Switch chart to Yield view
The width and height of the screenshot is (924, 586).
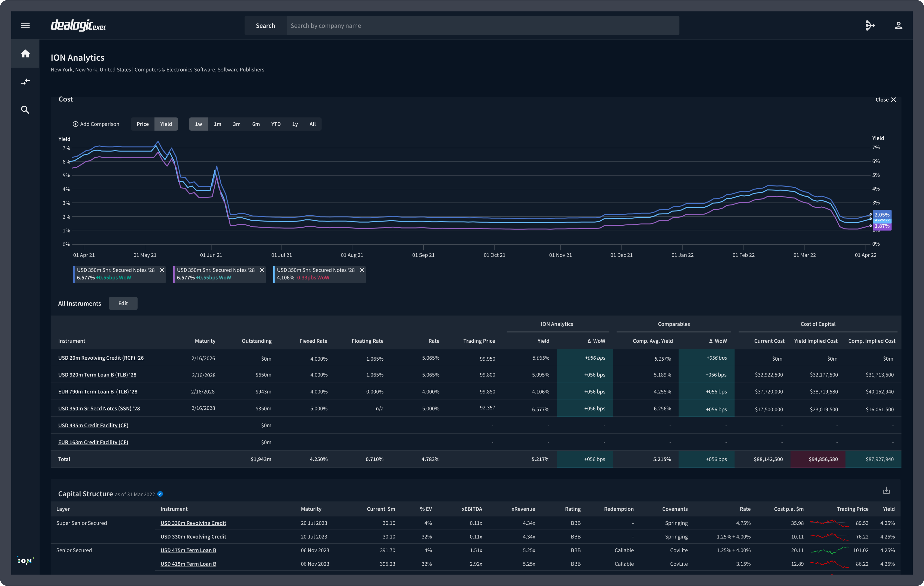tap(166, 124)
